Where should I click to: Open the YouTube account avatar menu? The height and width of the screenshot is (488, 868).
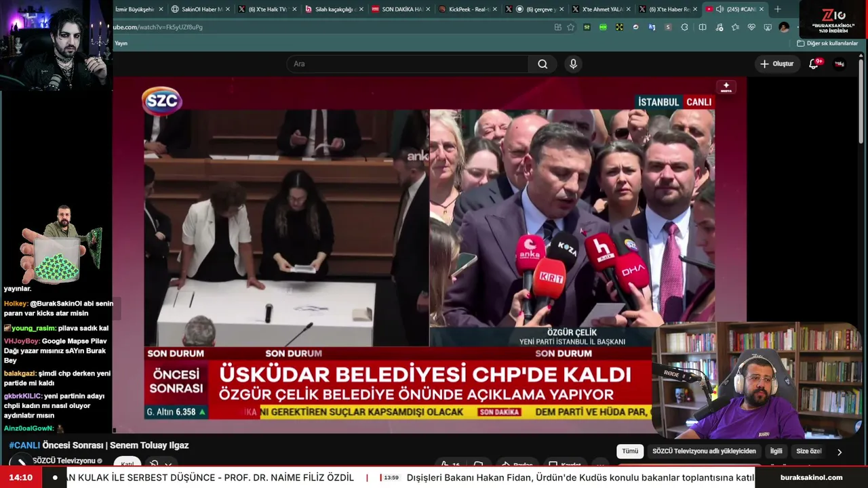pos(839,64)
